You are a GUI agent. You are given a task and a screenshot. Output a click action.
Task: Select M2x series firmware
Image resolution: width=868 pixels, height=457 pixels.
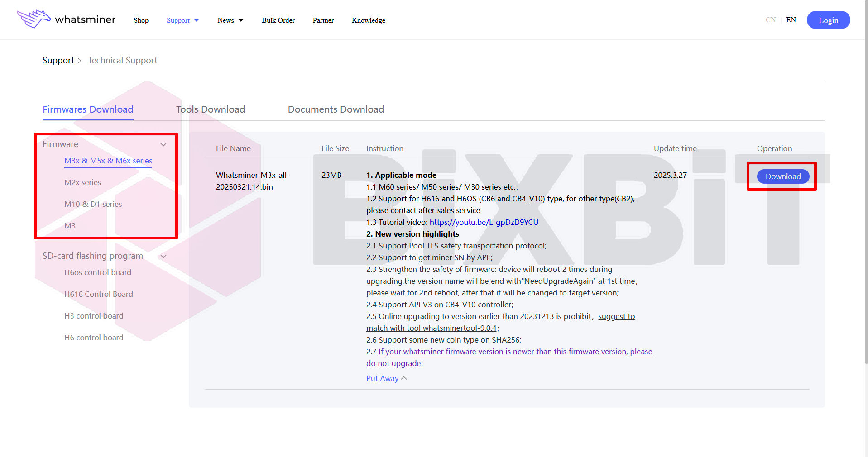83,182
